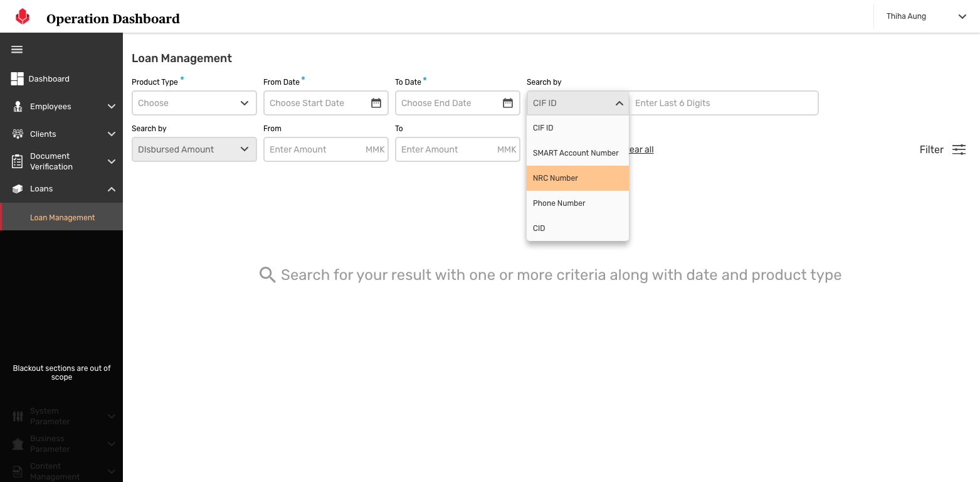Select NRC Number option
This screenshot has width=980, height=482.
click(577, 178)
